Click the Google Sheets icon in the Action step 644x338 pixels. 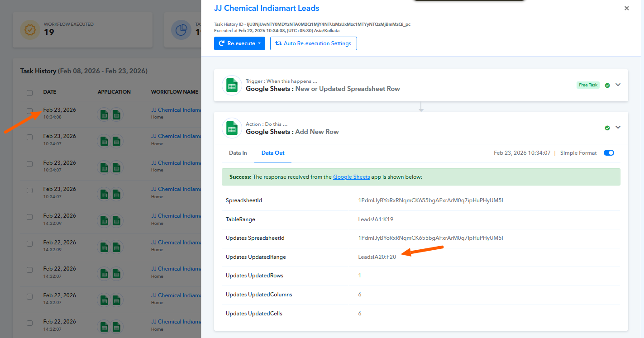[x=232, y=128]
